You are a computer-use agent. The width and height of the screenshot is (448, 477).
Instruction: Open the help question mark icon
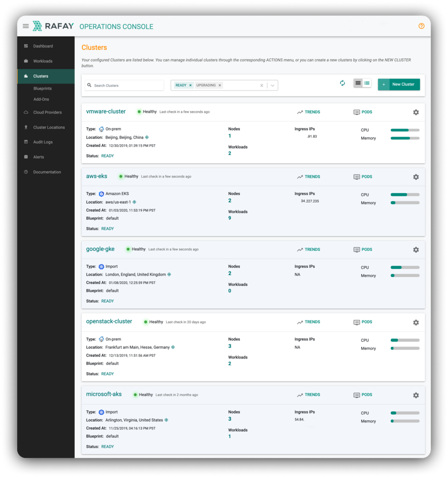421,26
